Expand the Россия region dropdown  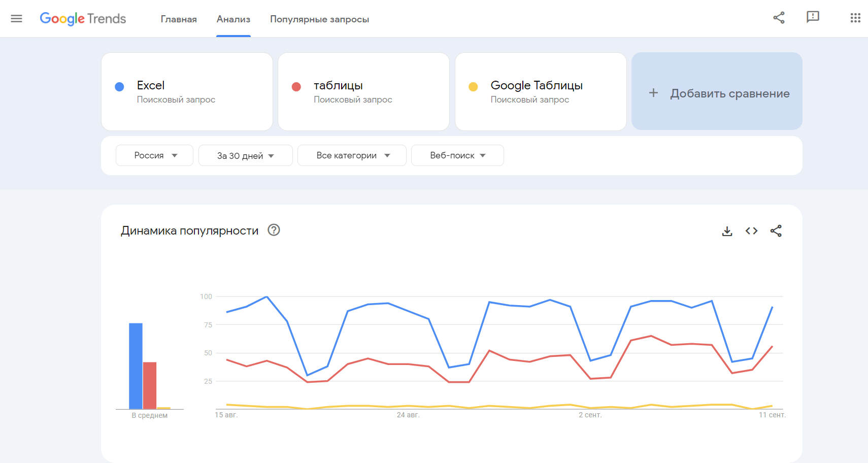click(x=154, y=155)
